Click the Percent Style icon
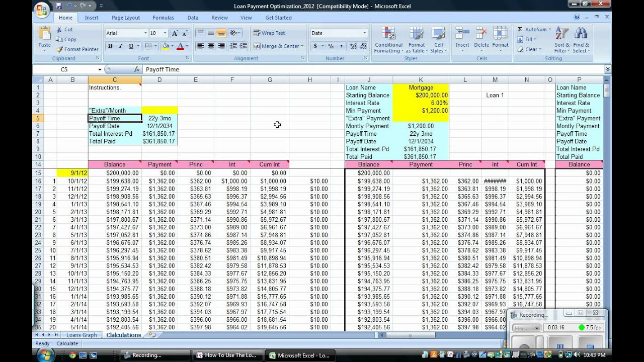Image resolution: width=644 pixels, height=362 pixels. [331, 46]
